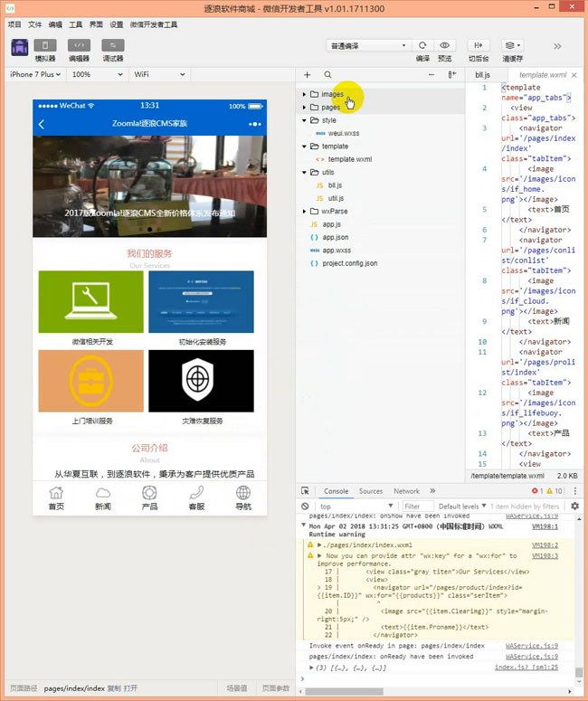Viewport: 588px width, 701px height.
Task: Click the compile refresh icon
Action: pyautogui.click(x=422, y=45)
